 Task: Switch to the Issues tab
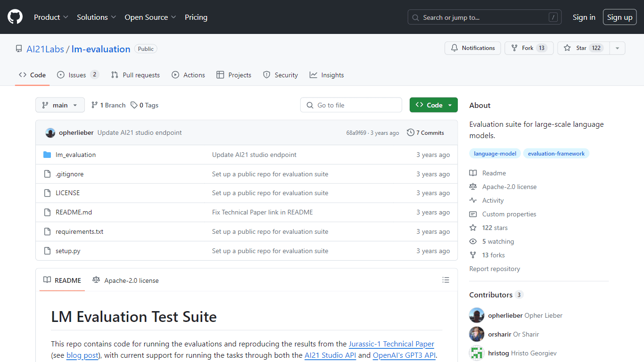tap(78, 75)
